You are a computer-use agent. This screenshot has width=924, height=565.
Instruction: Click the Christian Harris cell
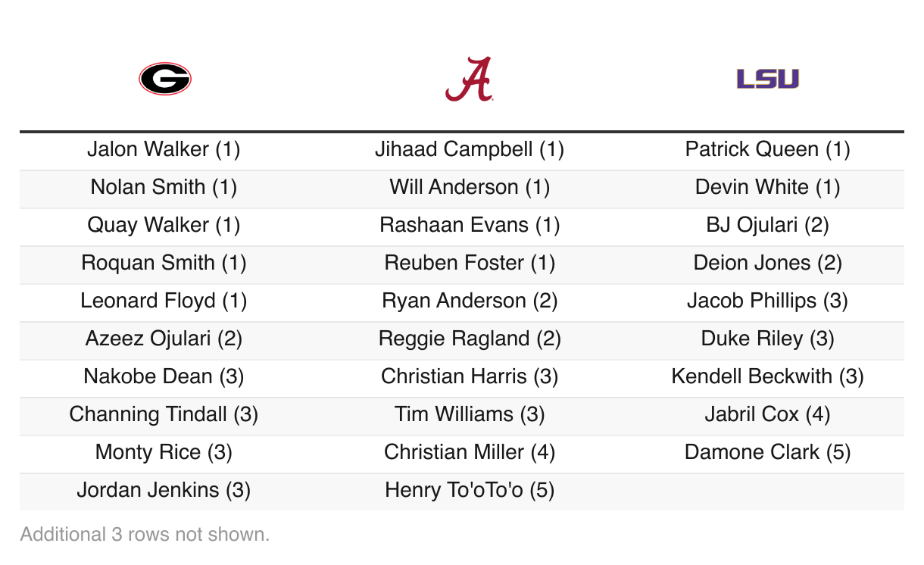(x=470, y=376)
